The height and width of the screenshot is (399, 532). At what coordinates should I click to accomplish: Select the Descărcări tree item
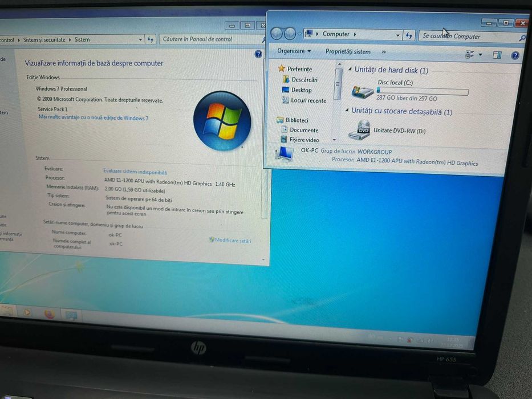pyautogui.click(x=304, y=79)
